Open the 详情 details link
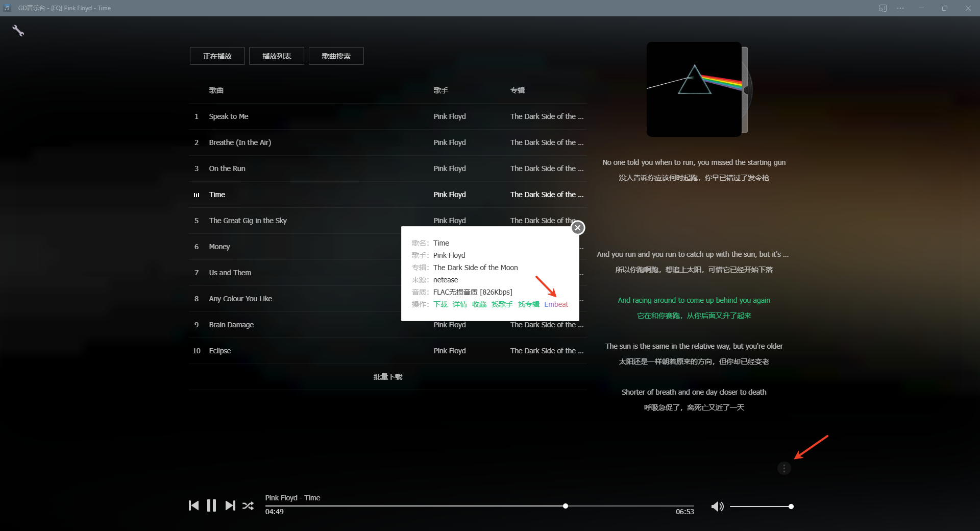The image size is (980, 531). [460, 304]
